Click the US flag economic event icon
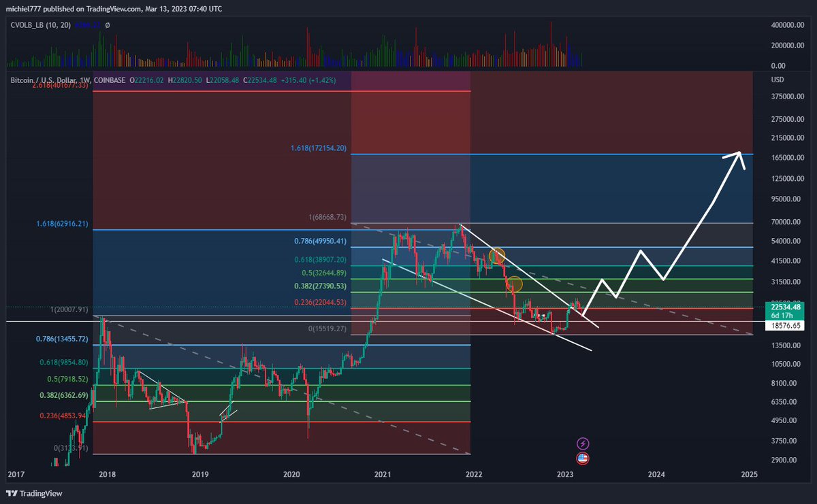 (x=583, y=458)
